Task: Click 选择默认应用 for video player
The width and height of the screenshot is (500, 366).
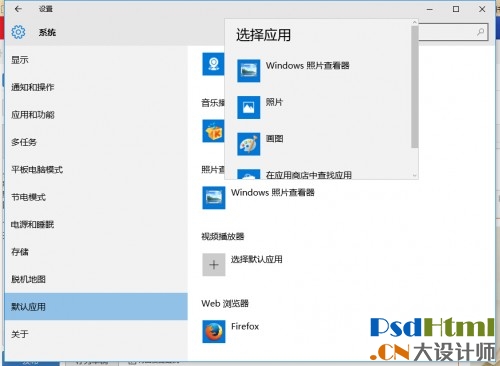Action: [257, 259]
